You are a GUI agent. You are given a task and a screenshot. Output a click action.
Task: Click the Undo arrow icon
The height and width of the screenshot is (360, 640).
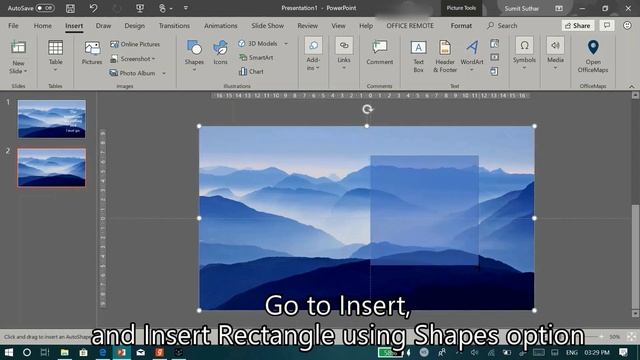point(93,8)
